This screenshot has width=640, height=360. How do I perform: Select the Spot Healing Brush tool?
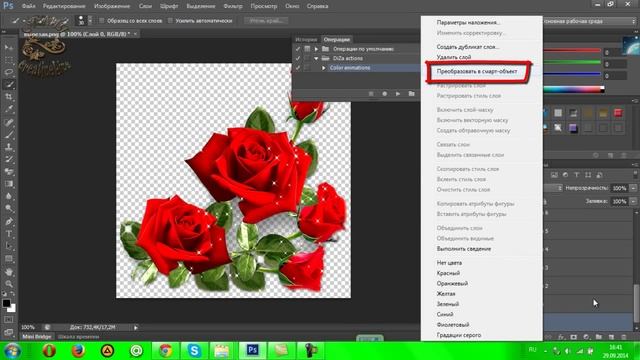(x=9, y=122)
